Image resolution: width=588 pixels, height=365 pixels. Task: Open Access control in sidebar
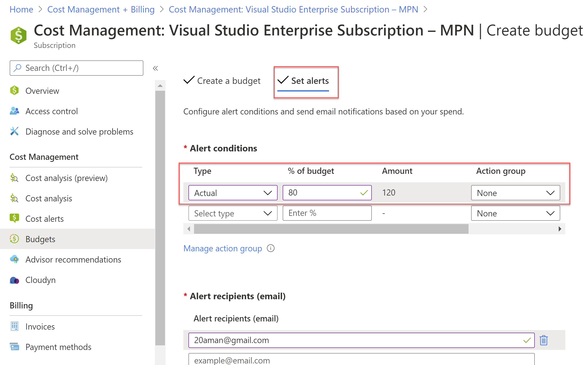[x=51, y=111]
